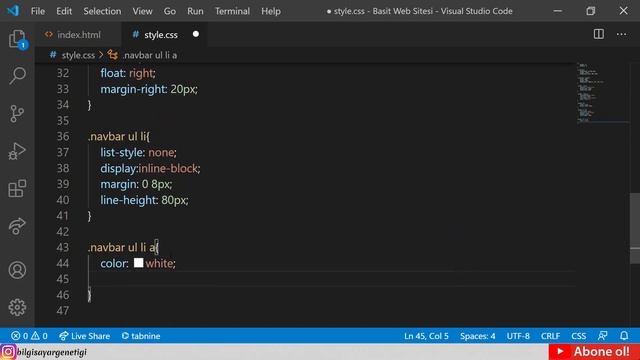Open the Explorer view in activity bar
The width and height of the screenshot is (640, 360).
tap(18, 40)
